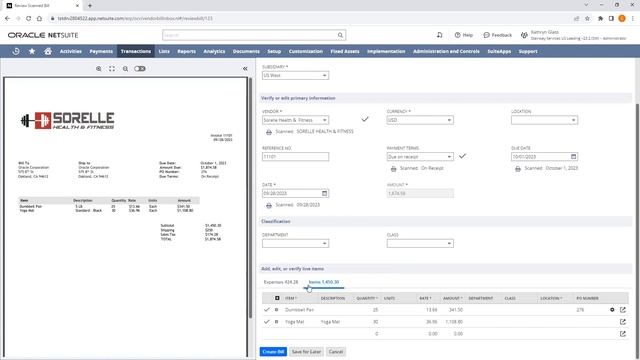The width and height of the screenshot is (640, 360).
Task: Switch to the Expenses tab
Action: click(281, 282)
